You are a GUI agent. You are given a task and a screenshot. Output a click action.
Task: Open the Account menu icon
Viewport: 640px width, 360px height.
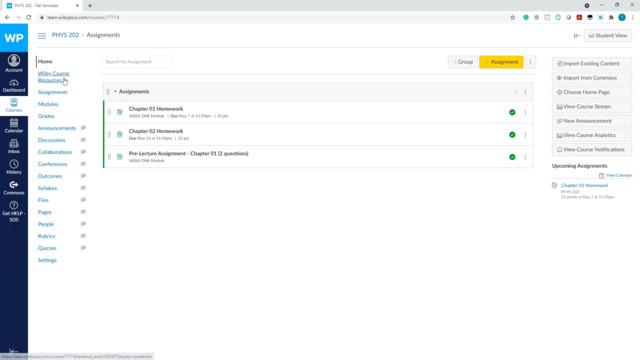(14, 63)
